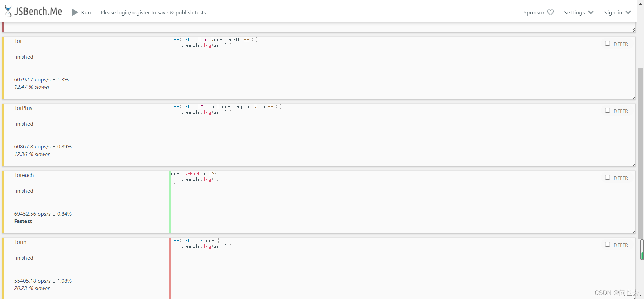Tick the DEFER checkbox for foreach test
644x299 pixels.
607,177
